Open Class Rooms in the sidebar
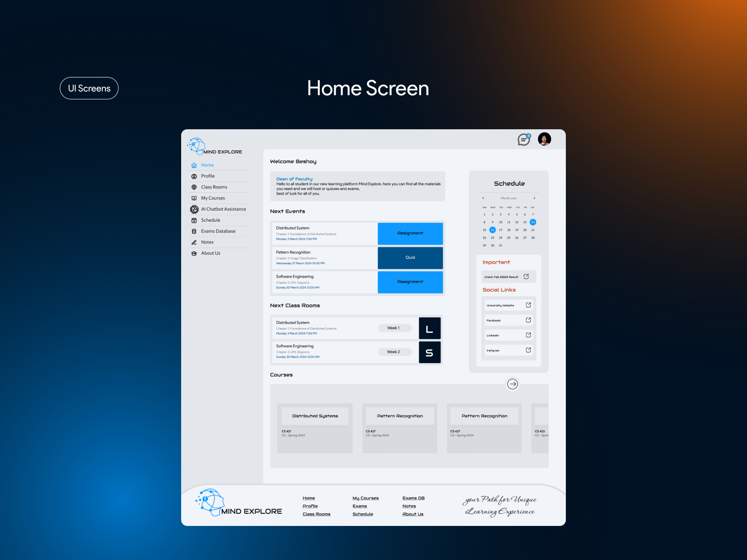 [214, 187]
